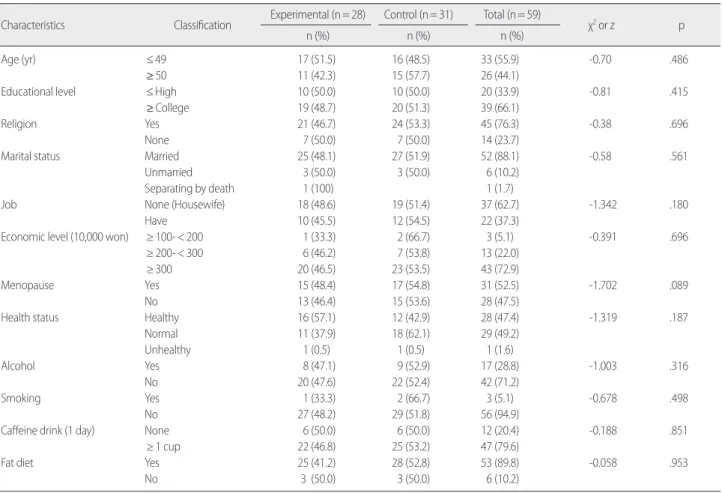Select the 'Unhealthy' classification cell
This screenshot has width=722, height=493.
(168, 350)
